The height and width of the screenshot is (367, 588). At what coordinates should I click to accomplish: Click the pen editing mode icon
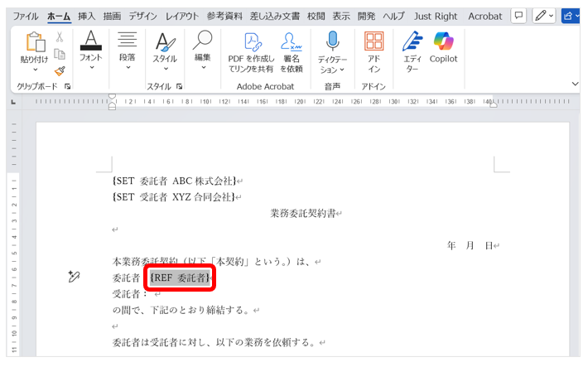coord(540,16)
